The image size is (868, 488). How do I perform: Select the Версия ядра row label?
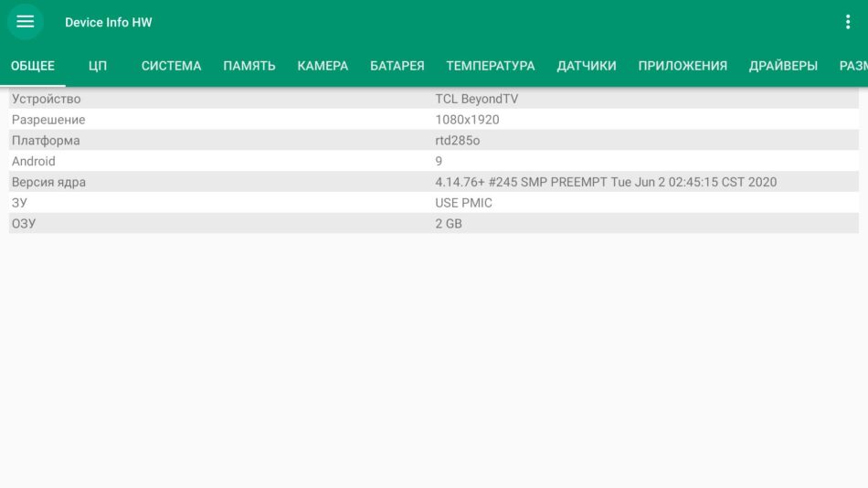coord(48,182)
